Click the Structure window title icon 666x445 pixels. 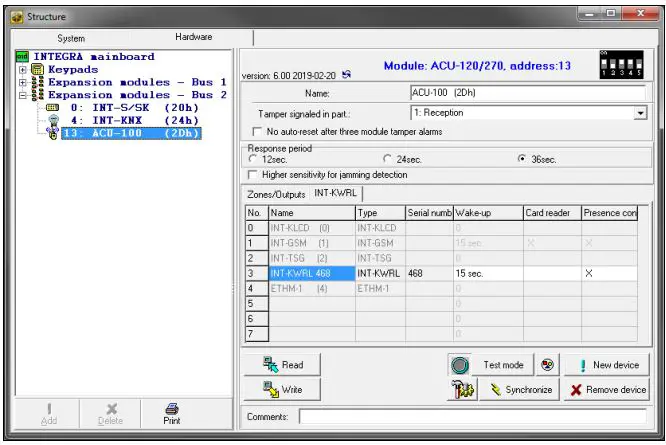[x=17, y=17]
